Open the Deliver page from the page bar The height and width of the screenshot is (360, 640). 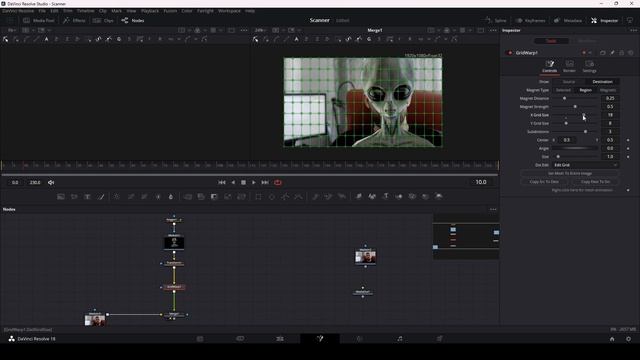click(440, 339)
